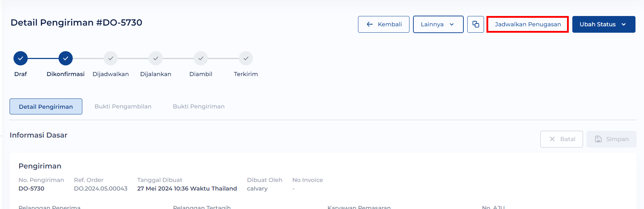
Task: Click the Terkirim step label
Action: tap(246, 74)
